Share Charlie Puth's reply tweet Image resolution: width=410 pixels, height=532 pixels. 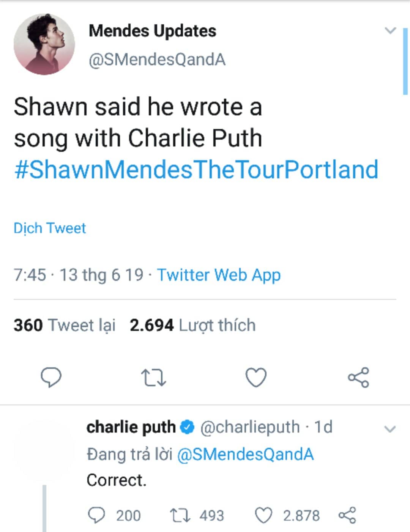point(347,515)
